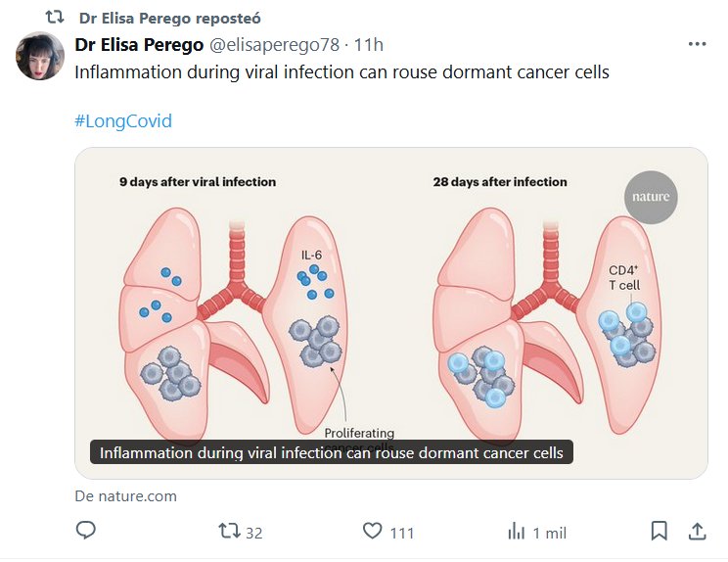Screen dimensions: 728x562
Task: Open the #LongCovid hashtag
Action: point(123,121)
